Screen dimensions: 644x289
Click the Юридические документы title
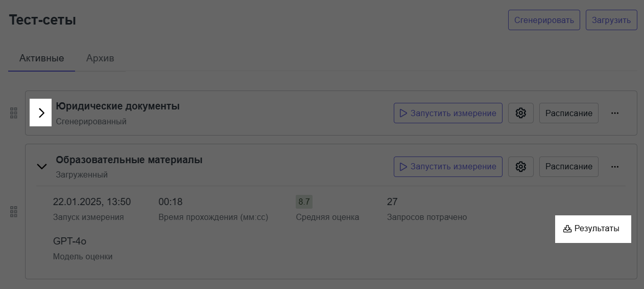tap(117, 106)
